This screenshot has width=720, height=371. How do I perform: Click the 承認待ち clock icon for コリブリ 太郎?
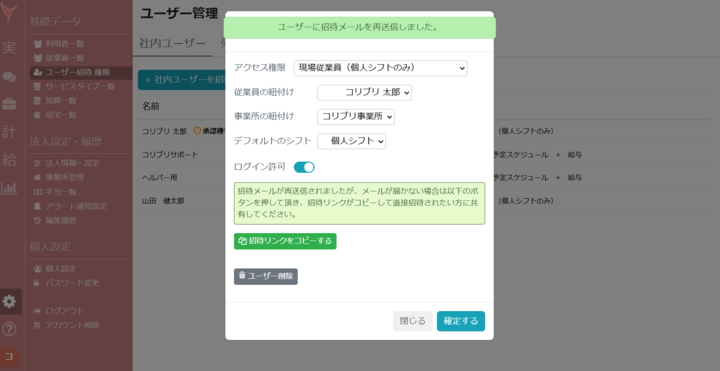[x=197, y=131]
